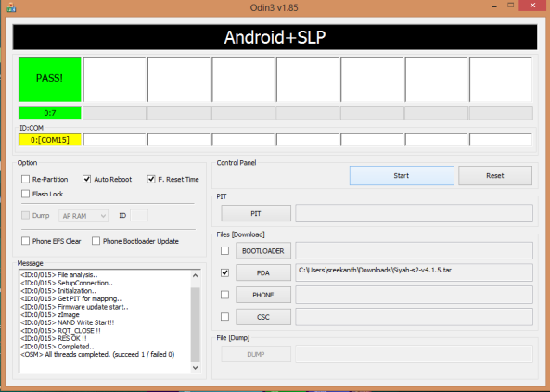Click the yellow 0:[COM15] port box
Screen dimensions: 550x392
tap(50, 140)
